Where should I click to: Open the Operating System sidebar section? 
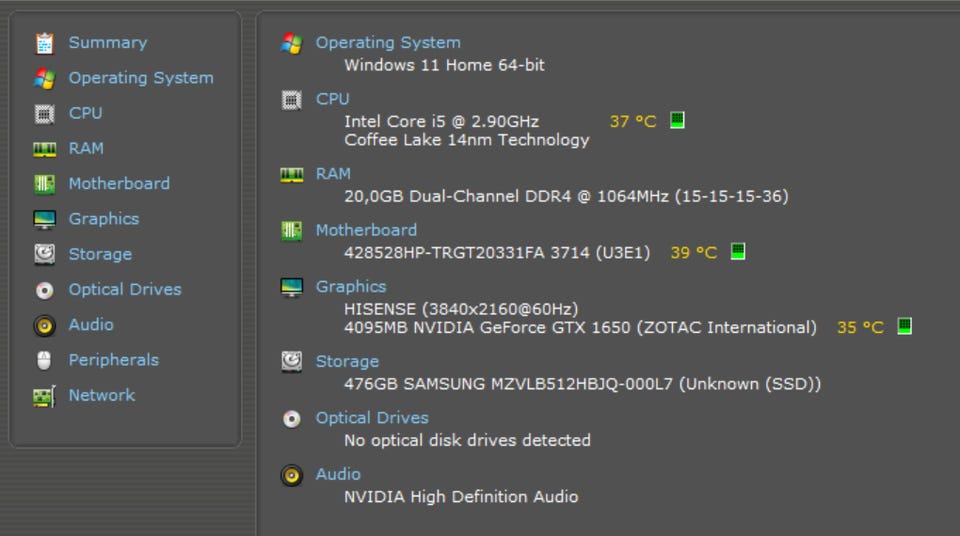click(140, 78)
